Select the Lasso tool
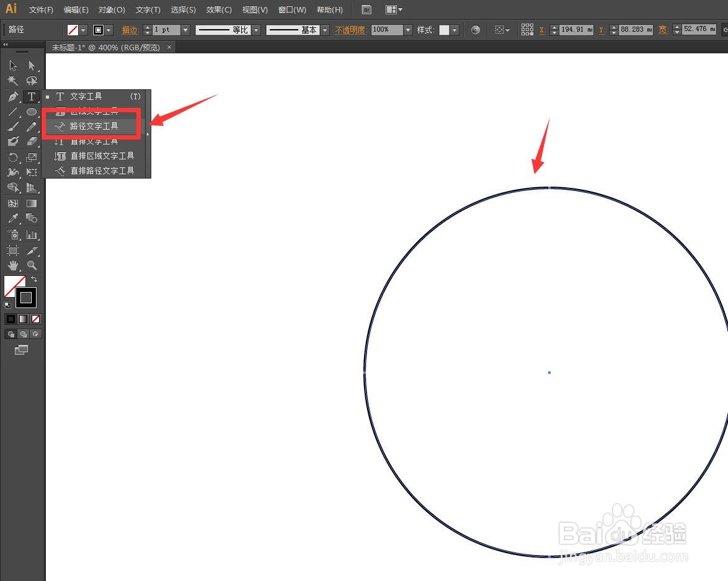This screenshot has width=728, height=581. pyautogui.click(x=31, y=81)
